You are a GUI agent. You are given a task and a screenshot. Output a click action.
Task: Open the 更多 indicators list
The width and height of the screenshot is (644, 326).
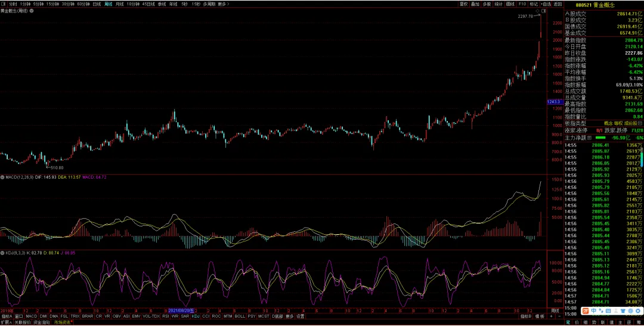(290, 316)
